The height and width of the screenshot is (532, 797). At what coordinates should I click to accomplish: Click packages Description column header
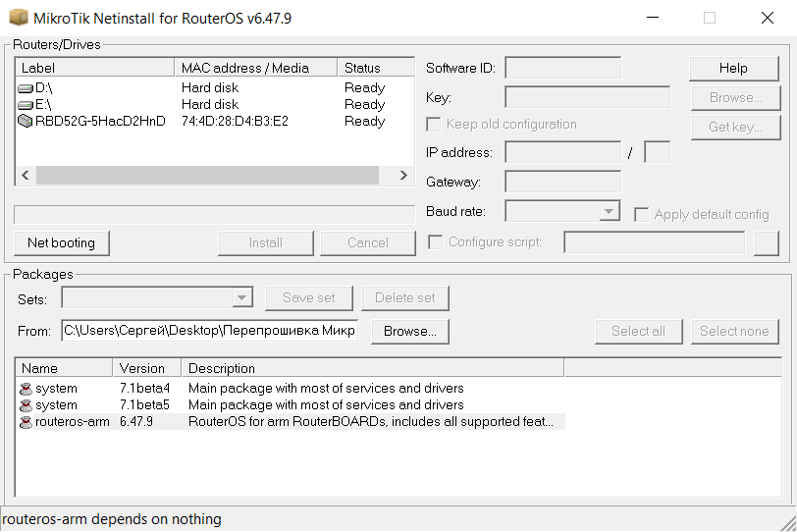(373, 368)
